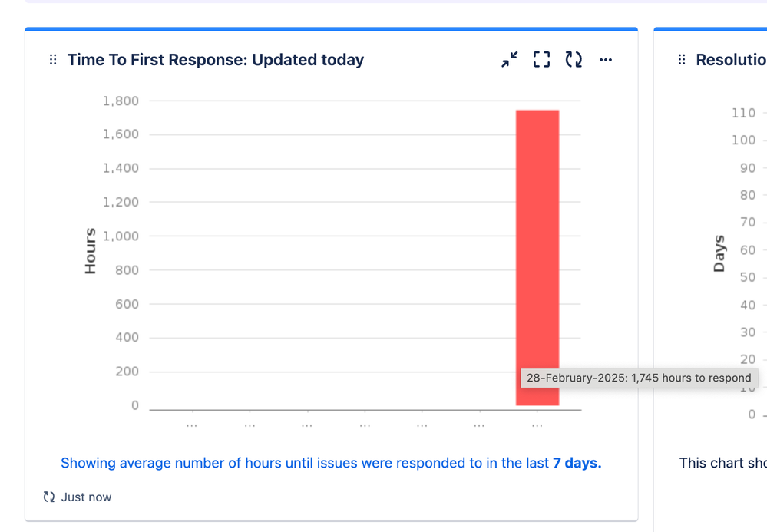This screenshot has width=767, height=532.
Task: Open the chart description link below the graph
Action: coord(330,463)
